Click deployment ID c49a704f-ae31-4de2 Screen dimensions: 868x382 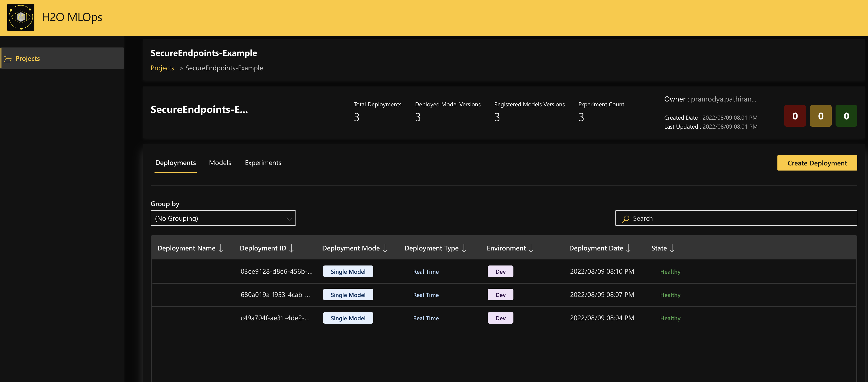pos(275,318)
